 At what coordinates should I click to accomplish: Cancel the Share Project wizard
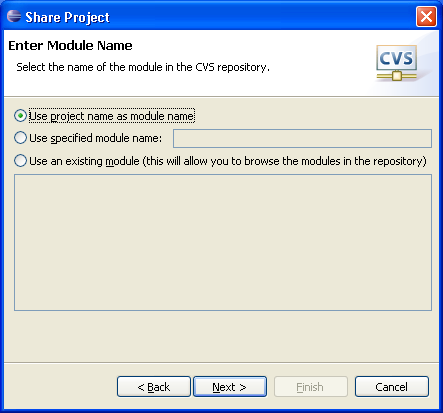(392, 387)
